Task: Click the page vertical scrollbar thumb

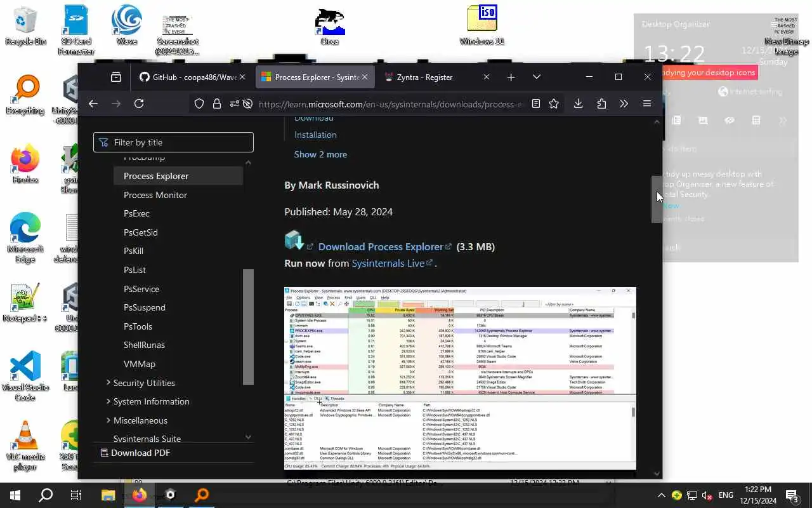Action: 657,199
